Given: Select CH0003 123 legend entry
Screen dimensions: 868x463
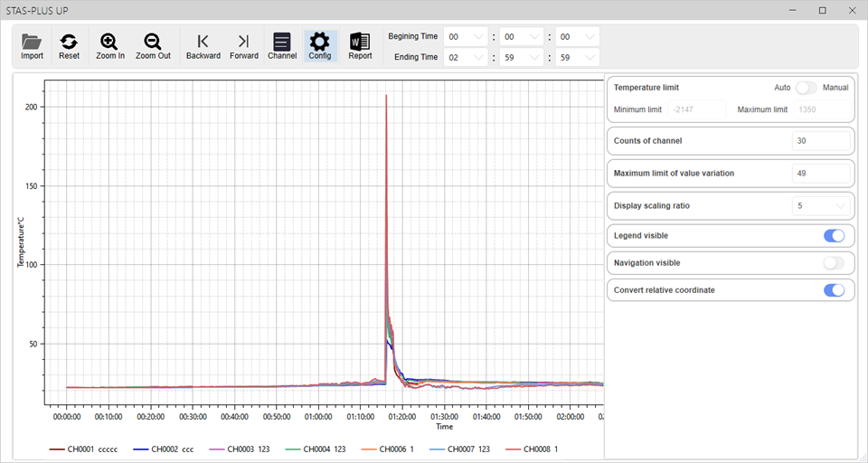Looking at the screenshot, I should pyautogui.click(x=239, y=449).
